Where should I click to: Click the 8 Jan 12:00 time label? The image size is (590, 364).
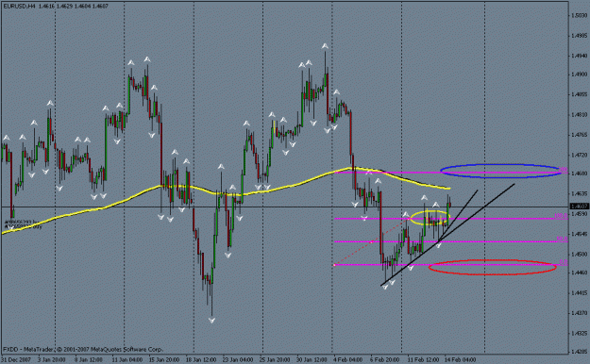tap(89, 360)
